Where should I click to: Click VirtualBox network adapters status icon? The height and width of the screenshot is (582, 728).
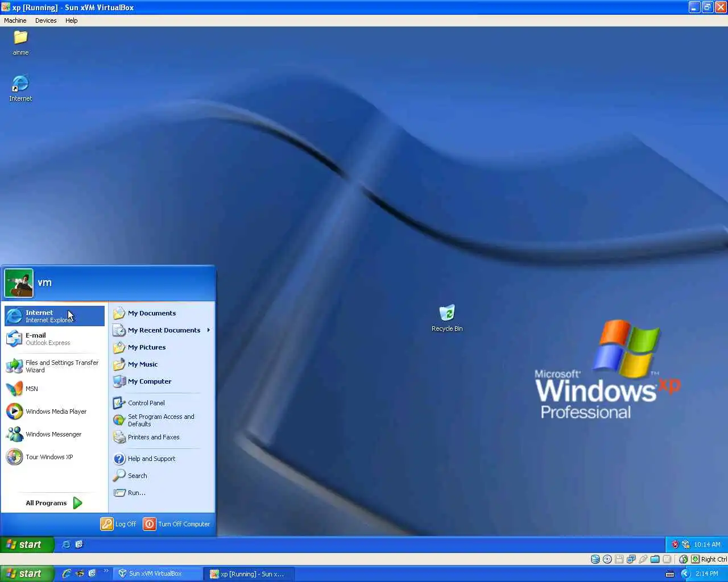(x=631, y=559)
